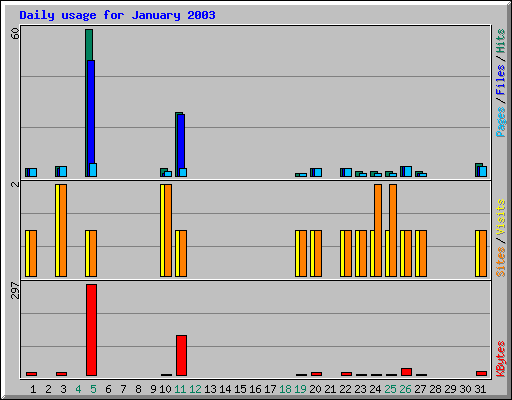
Task: Click green day label '11' on the x-axis
Action: 180,389
